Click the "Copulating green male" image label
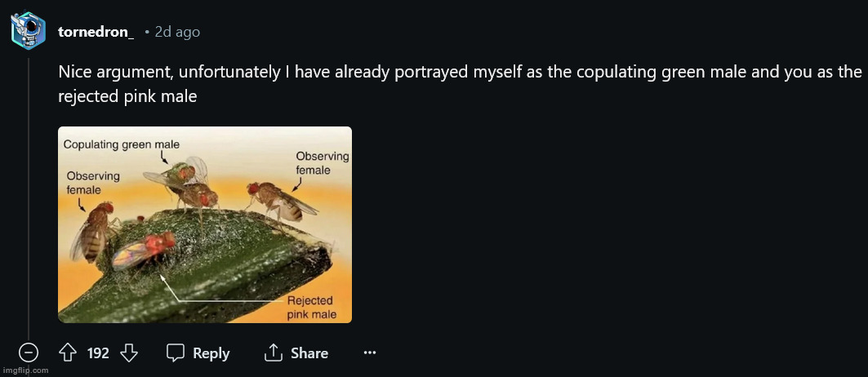This screenshot has width=868, height=377. [121, 144]
